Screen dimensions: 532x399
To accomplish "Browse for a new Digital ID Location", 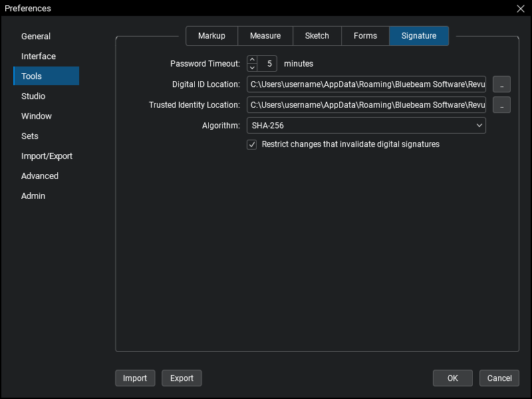I will pyautogui.click(x=502, y=84).
